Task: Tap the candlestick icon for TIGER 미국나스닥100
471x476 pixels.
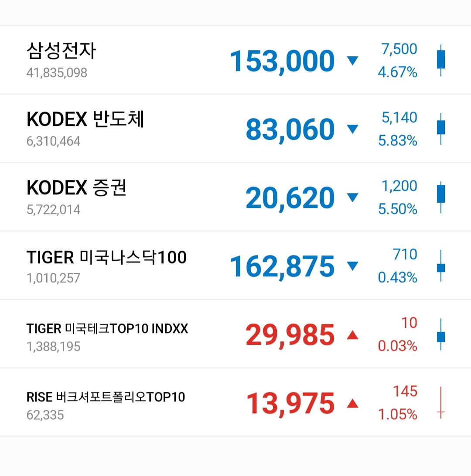Action: pos(441,266)
